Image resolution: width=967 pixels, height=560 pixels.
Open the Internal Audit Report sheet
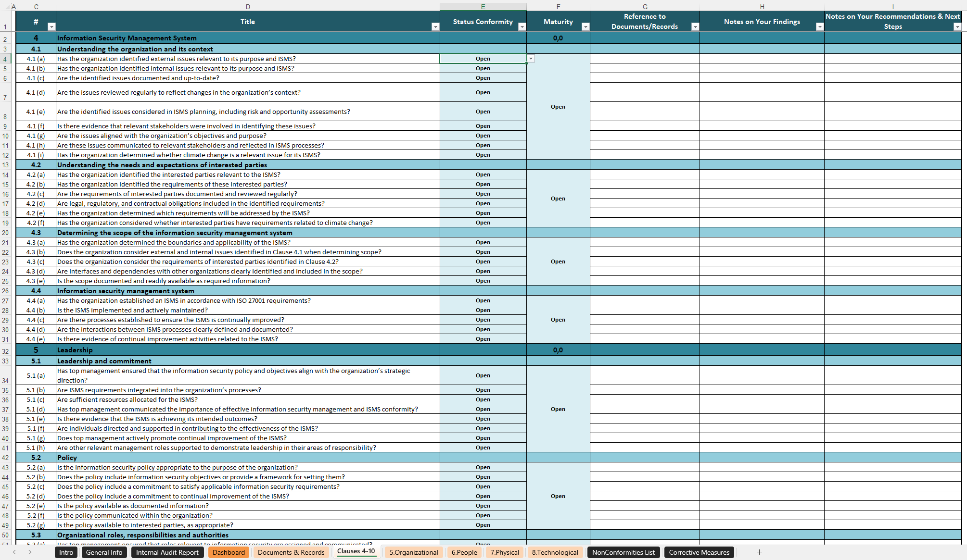[167, 552]
